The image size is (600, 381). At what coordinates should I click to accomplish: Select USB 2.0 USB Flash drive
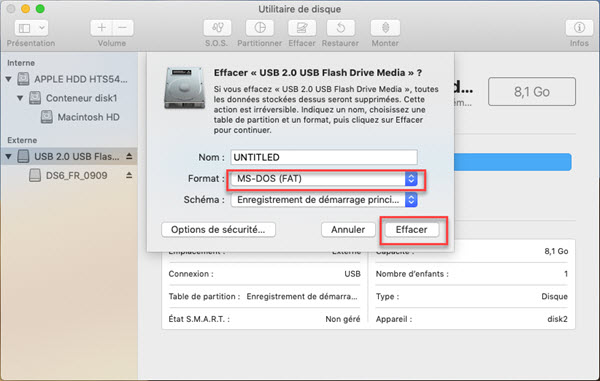click(x=69, y=156)
